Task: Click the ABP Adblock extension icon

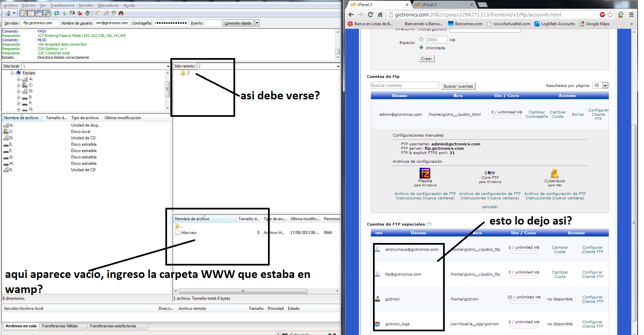Action: [x=602, y=14]
